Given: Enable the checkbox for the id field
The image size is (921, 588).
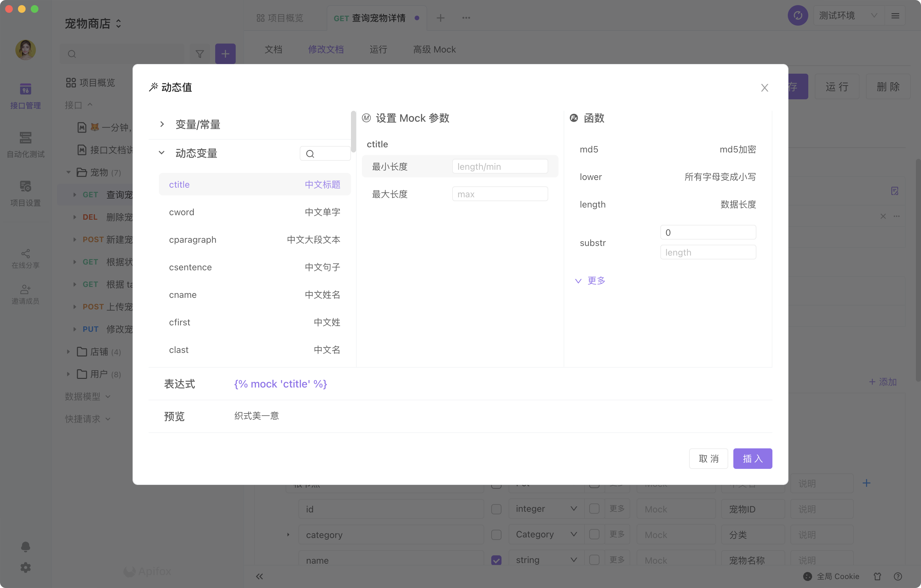Looking at the screenshot, I should (496, 509).
